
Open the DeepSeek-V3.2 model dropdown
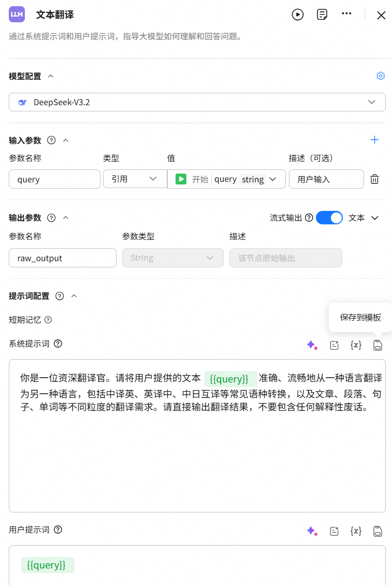(197, 102)
